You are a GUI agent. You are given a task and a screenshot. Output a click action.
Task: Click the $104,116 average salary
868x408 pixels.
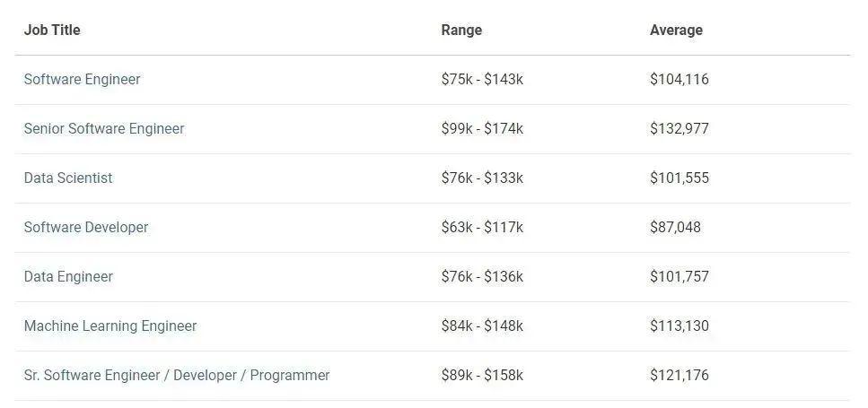679,80
